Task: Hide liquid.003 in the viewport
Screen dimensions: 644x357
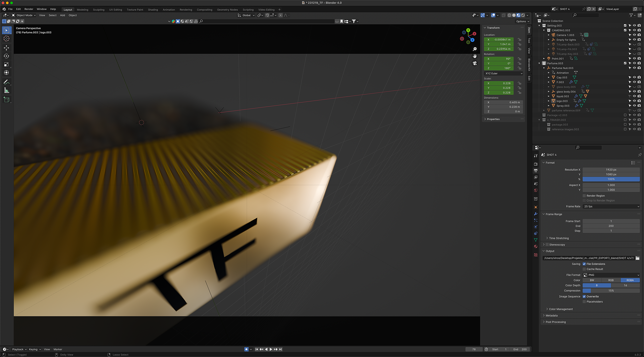Action: coord(634,96)
